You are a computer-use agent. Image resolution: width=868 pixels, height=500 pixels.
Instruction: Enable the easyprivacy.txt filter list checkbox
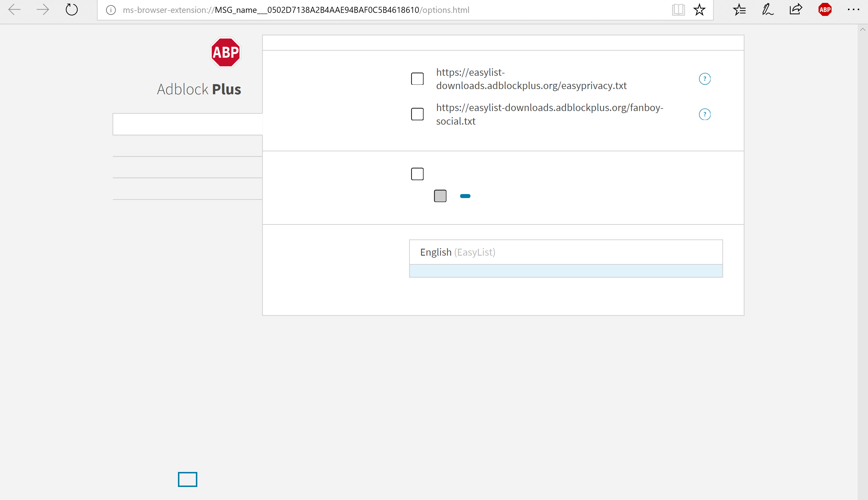[417, 79]
